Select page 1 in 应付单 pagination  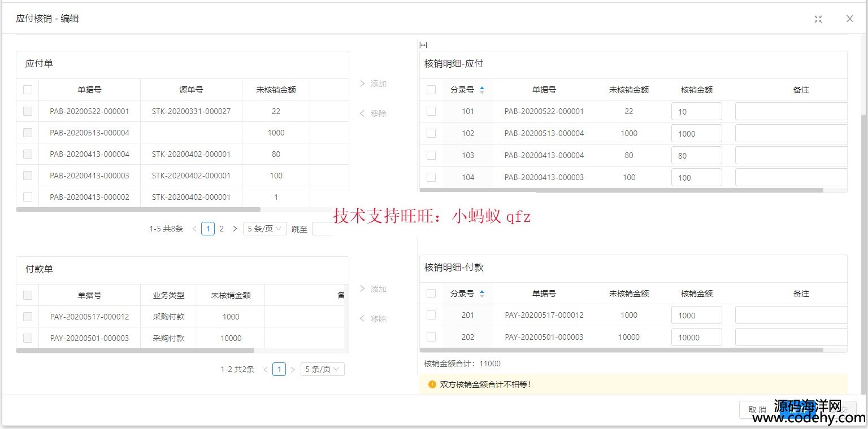tap(208, 229)
